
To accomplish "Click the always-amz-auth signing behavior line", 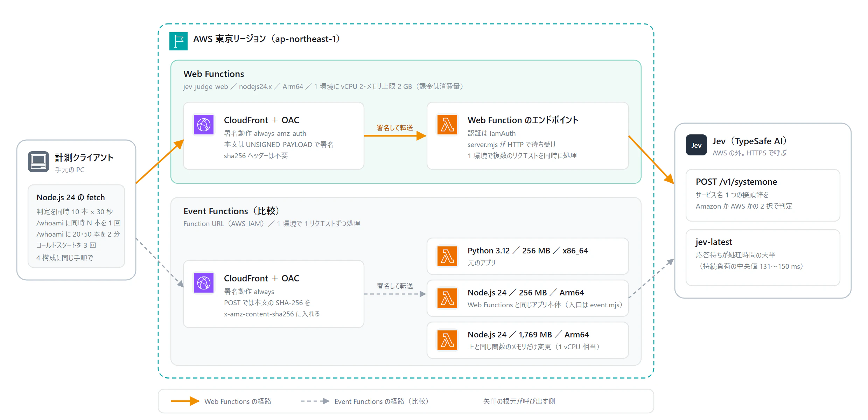I will [265, 133].
